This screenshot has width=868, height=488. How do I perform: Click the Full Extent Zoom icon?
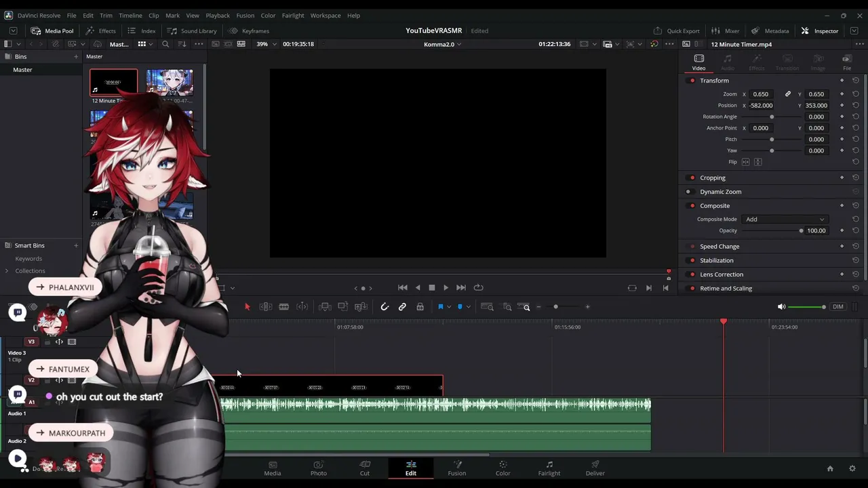pos(487,307)
